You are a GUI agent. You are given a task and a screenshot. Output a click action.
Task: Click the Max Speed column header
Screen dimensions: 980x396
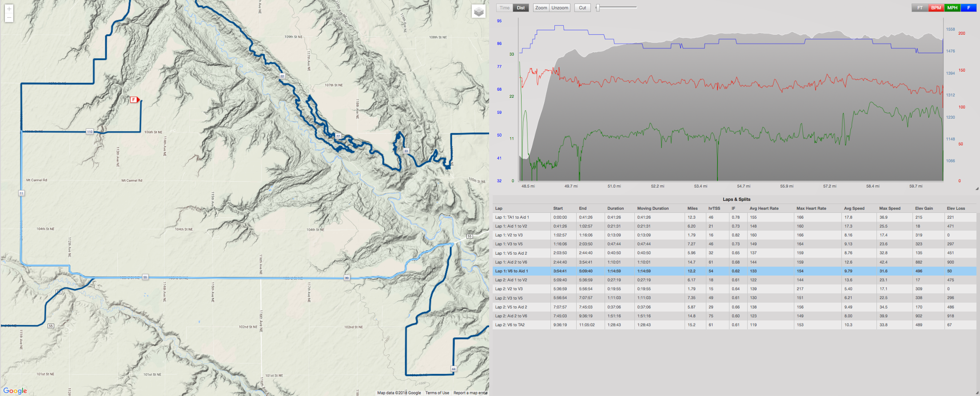[890, 208]
